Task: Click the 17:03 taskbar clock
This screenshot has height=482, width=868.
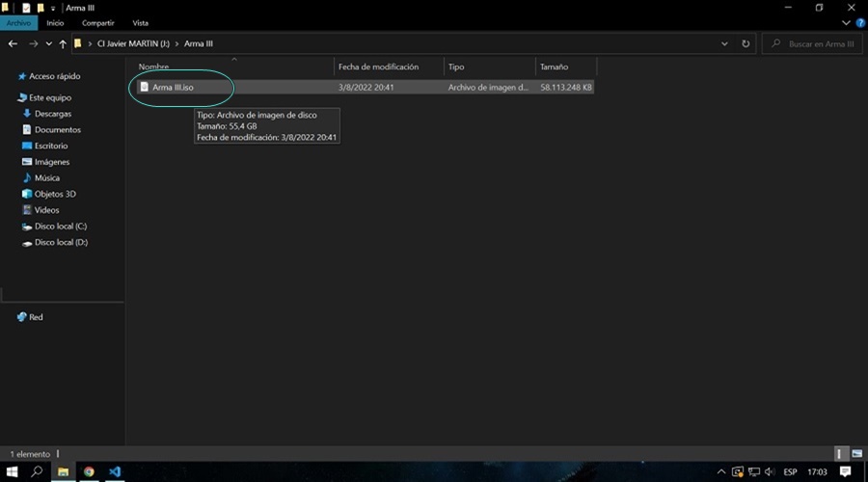Action: pos(817,471)
